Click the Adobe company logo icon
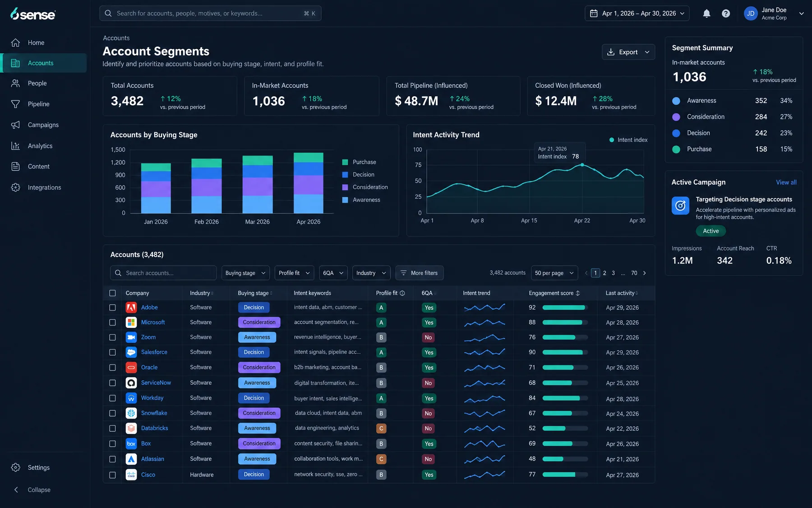 (131, 308)
